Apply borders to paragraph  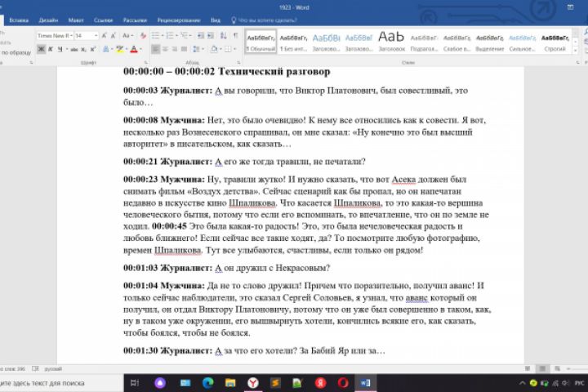(x=228, y=49)
